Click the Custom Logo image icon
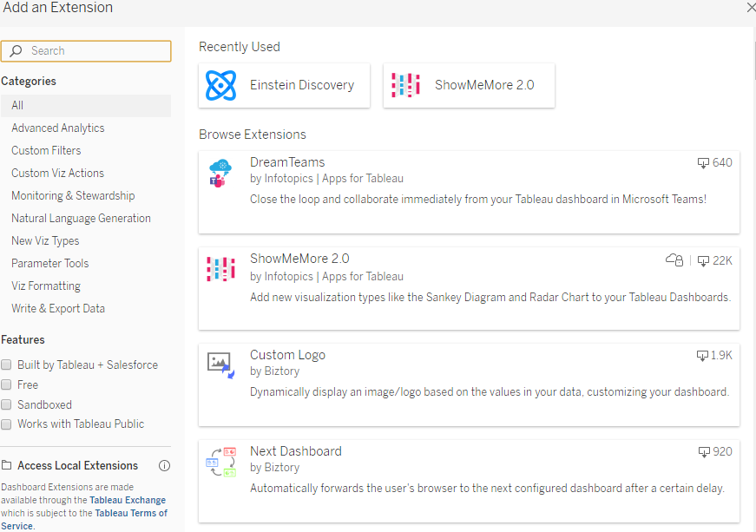 pyautogui.click(x=220, y=365)
